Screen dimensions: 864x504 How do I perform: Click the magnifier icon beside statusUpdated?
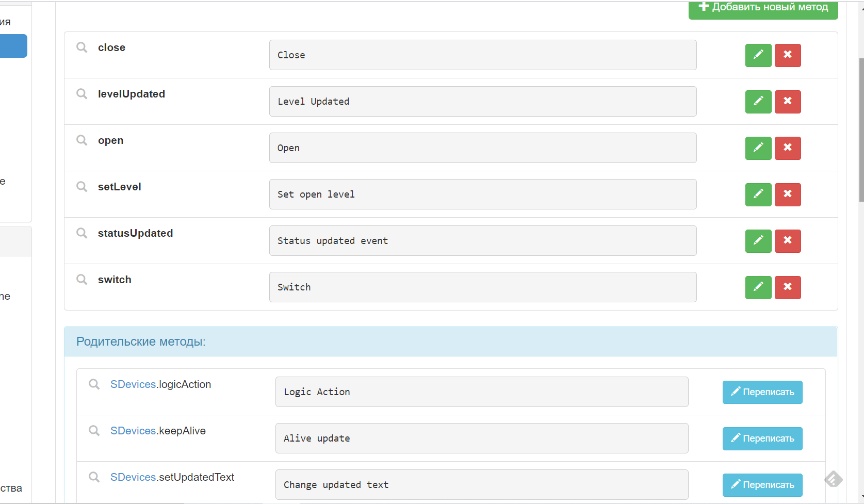(82, 233)
